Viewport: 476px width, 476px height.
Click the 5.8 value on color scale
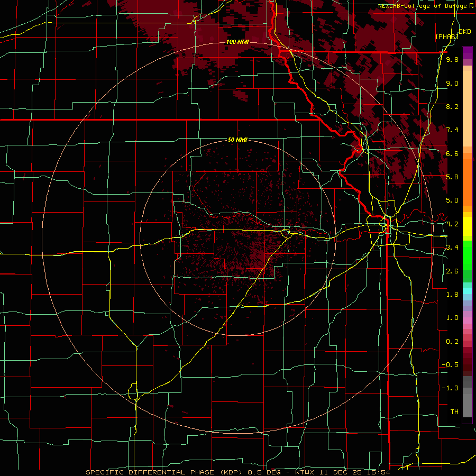[x=452, y=177]
